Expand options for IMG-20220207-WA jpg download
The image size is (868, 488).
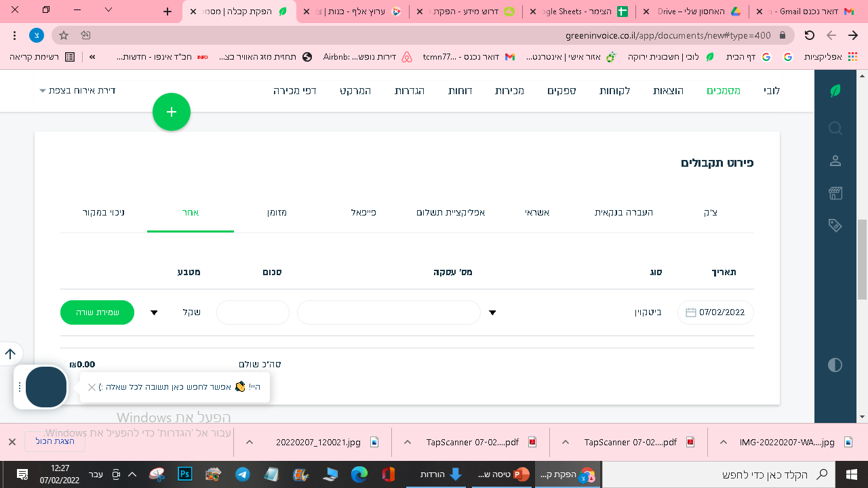pos(724,442)
